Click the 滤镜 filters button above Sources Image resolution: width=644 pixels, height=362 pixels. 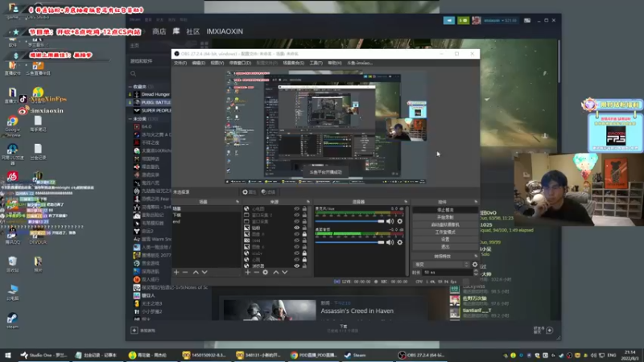[x=268, y=192]
